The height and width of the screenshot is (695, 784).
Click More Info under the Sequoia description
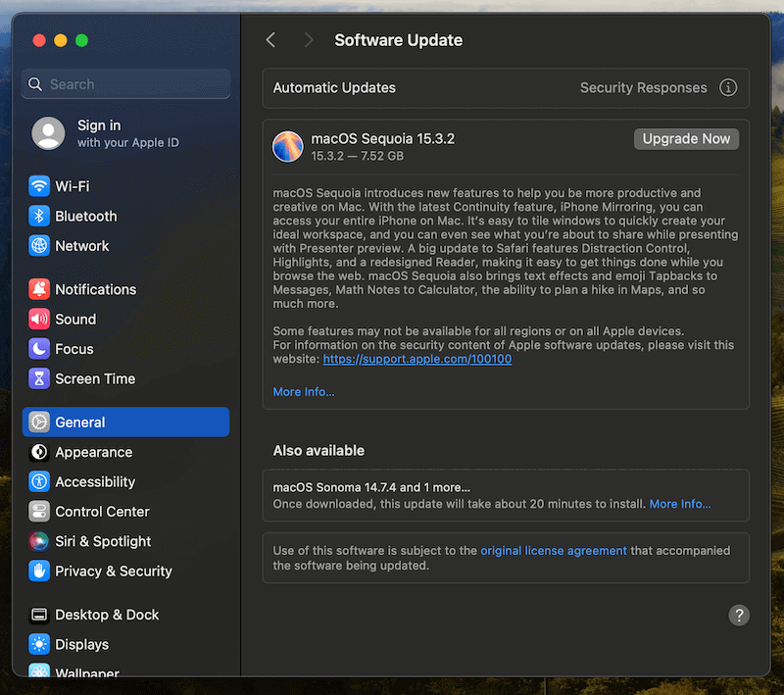(304, 391)
